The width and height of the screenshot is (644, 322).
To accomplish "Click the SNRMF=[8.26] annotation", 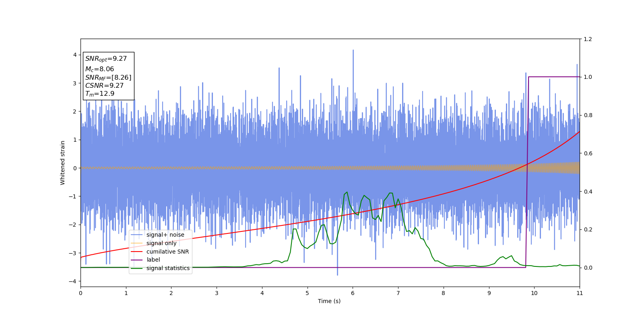I will (x=108, y=78).
